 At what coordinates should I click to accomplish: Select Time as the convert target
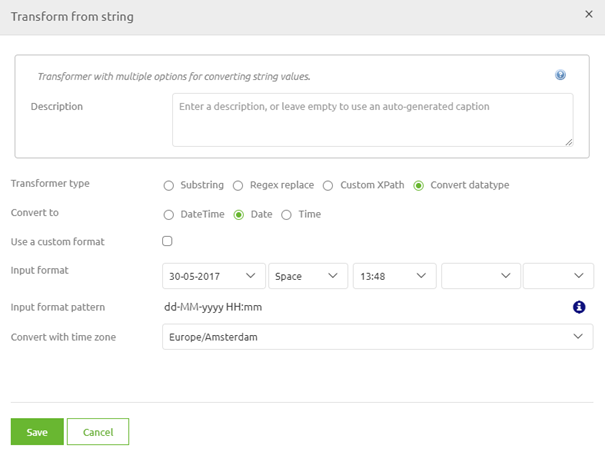[x=286, y=215]
